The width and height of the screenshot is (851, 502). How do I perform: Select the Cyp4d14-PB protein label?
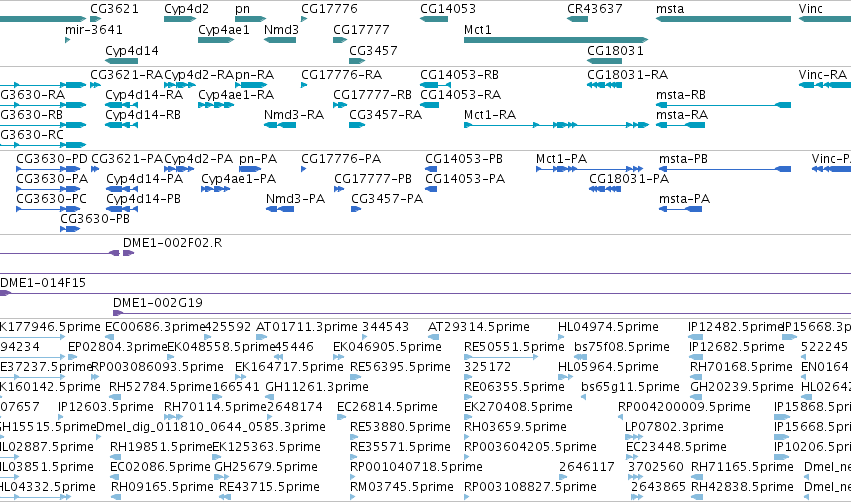click(143, 199)
